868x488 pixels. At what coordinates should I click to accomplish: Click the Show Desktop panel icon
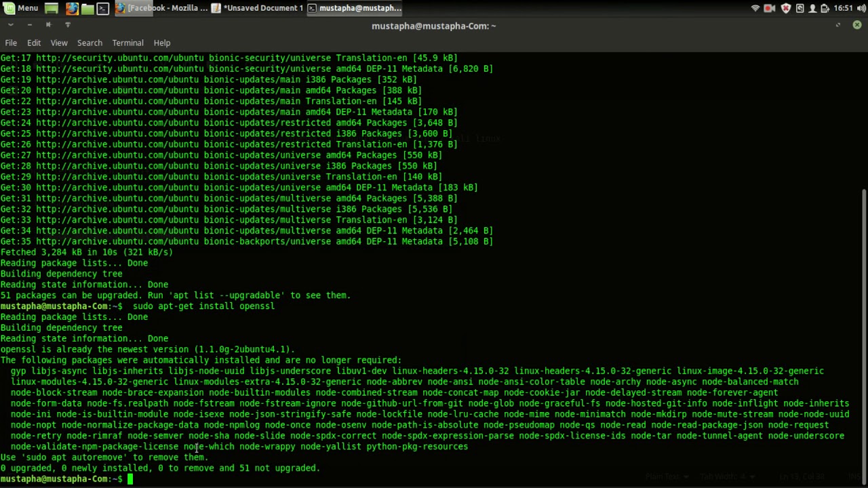tap(52, 8)
